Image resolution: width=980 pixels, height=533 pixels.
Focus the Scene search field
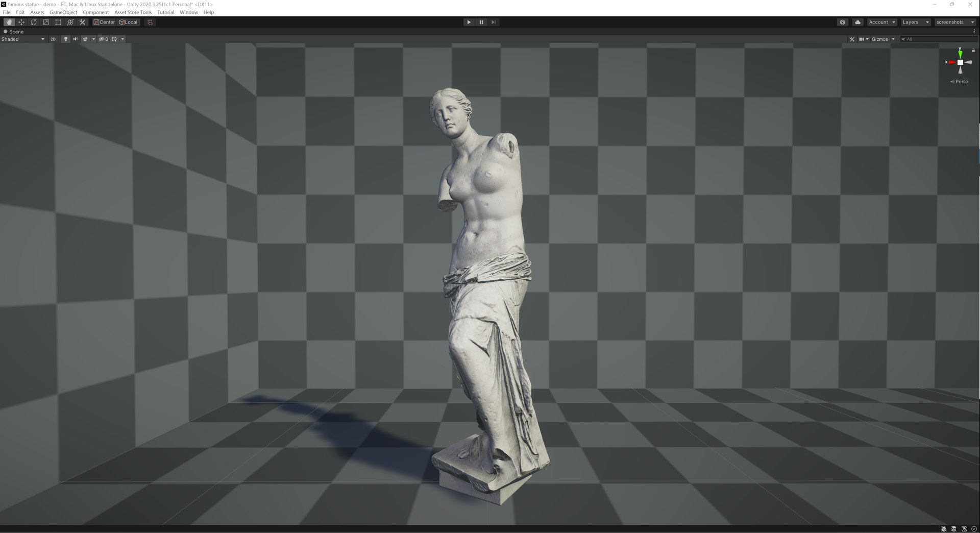[x=938, y=39]
